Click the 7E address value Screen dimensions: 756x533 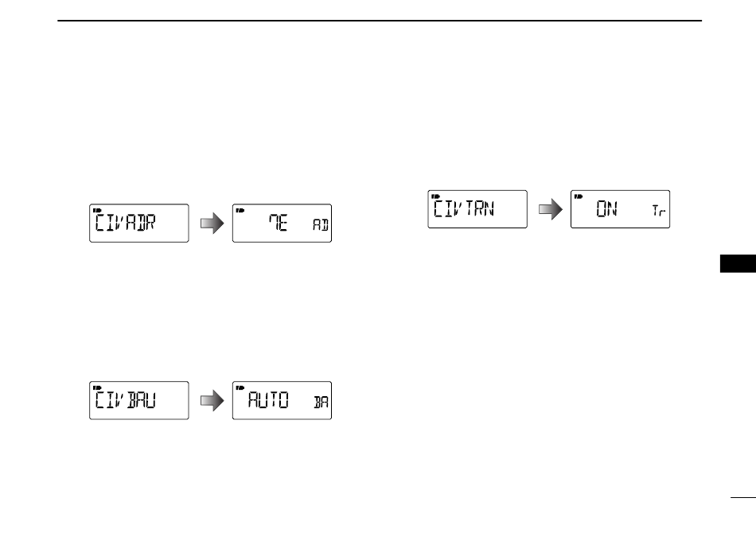click(279, 223)
